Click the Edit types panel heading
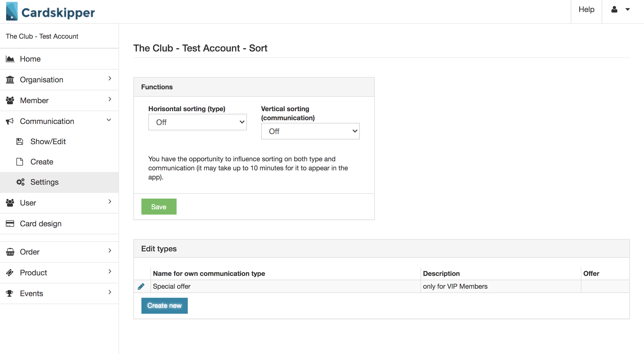 pyautogui.click(x=159, y=249)
